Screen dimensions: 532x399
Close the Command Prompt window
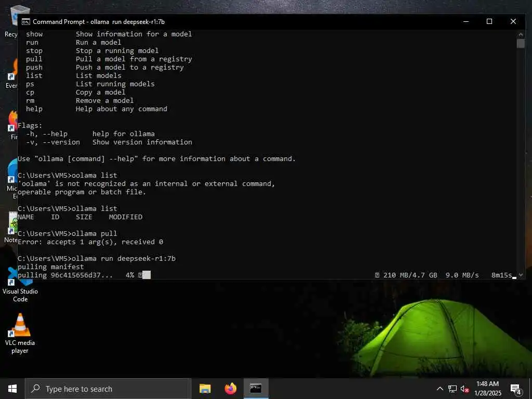tap(513, 22)
